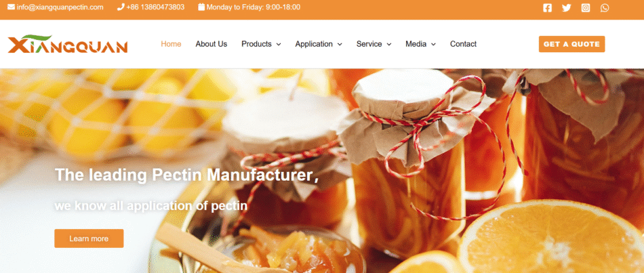Open the WhatsApp social icon
Image resolution: width=644 pixels, height=273 pixels.
pyautogui.click(x=605, y=8)
